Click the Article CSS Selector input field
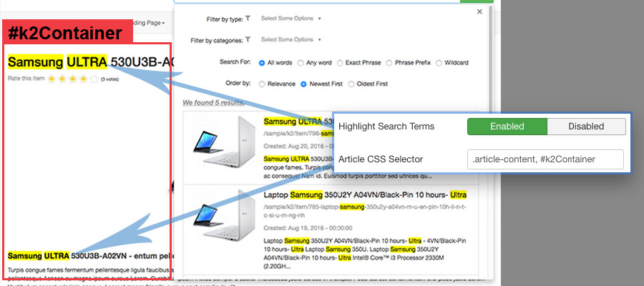Image resolution: width=644 pixels, height=286 pixels. [x=545, y=159]
